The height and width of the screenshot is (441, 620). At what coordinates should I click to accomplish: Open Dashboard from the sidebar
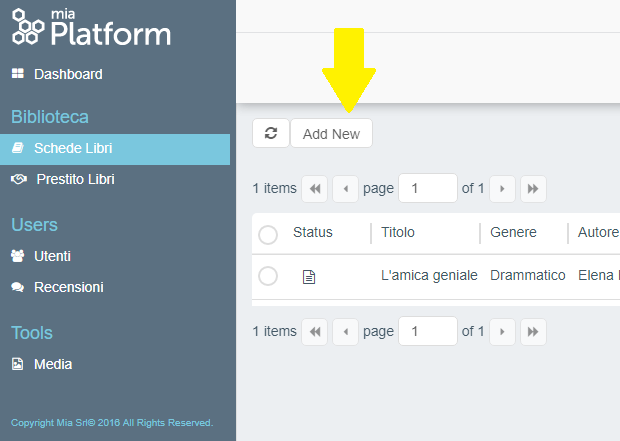pos(68,74)
